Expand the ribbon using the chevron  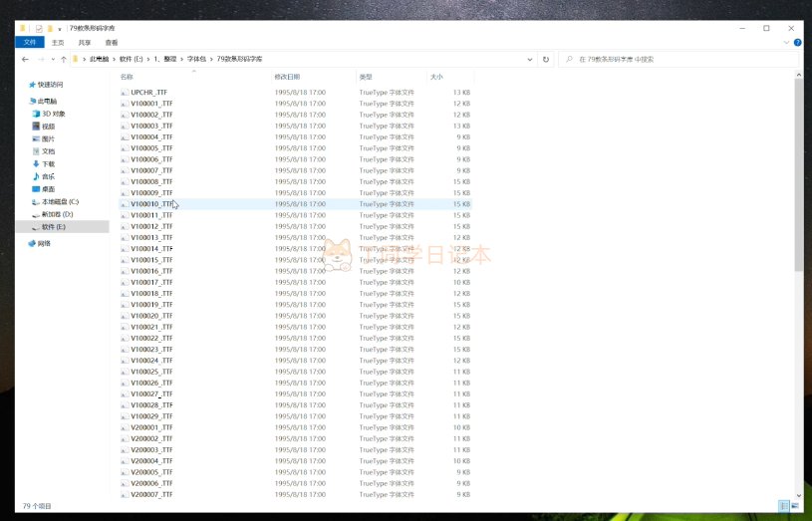pos(786,43)
